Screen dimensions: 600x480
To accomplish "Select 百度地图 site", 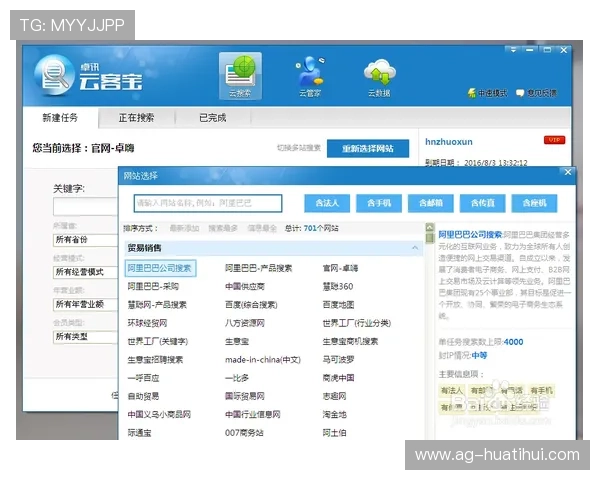I will pos(338,305).
